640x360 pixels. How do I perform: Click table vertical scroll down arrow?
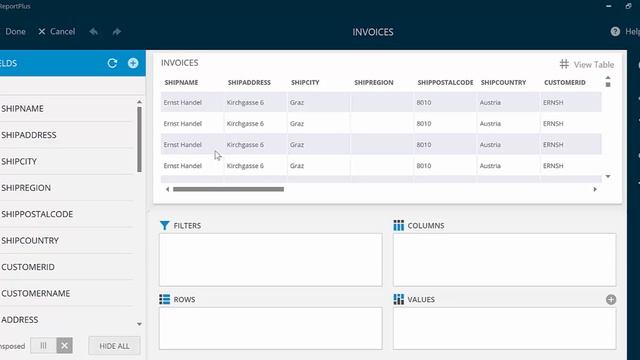608,176
